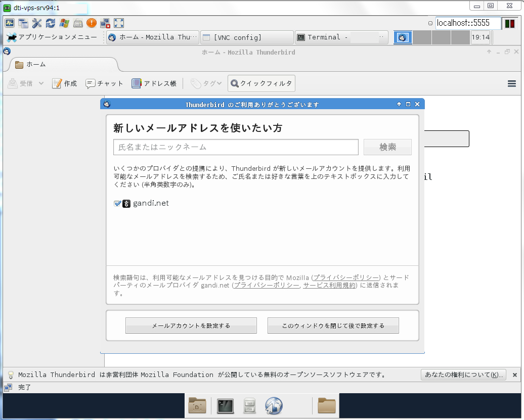
Task: Expand the Get Messages (受信) dropdown arrow
Action: 41,83
